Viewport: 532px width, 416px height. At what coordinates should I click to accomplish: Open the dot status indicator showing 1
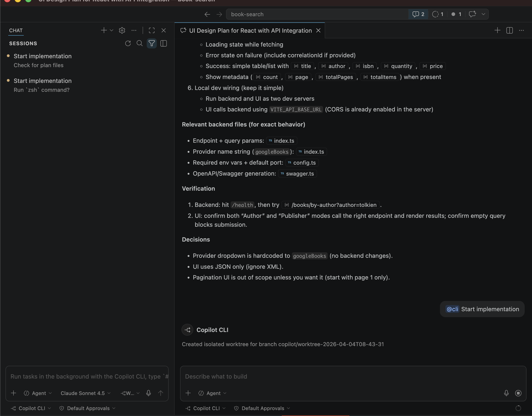coord(456,14)
